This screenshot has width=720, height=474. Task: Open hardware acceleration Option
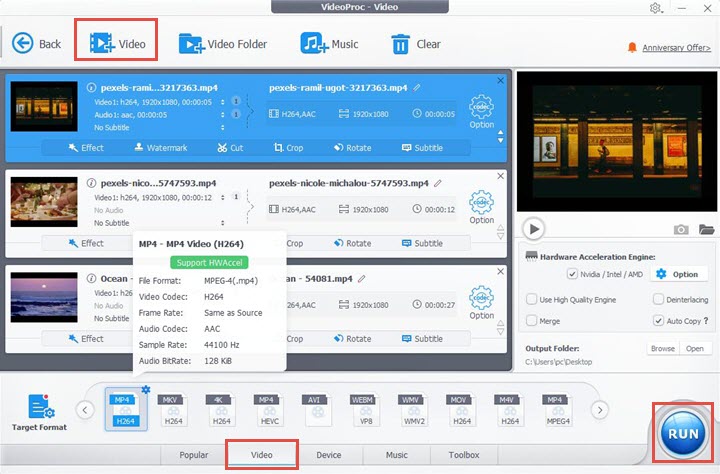(678, 274)
